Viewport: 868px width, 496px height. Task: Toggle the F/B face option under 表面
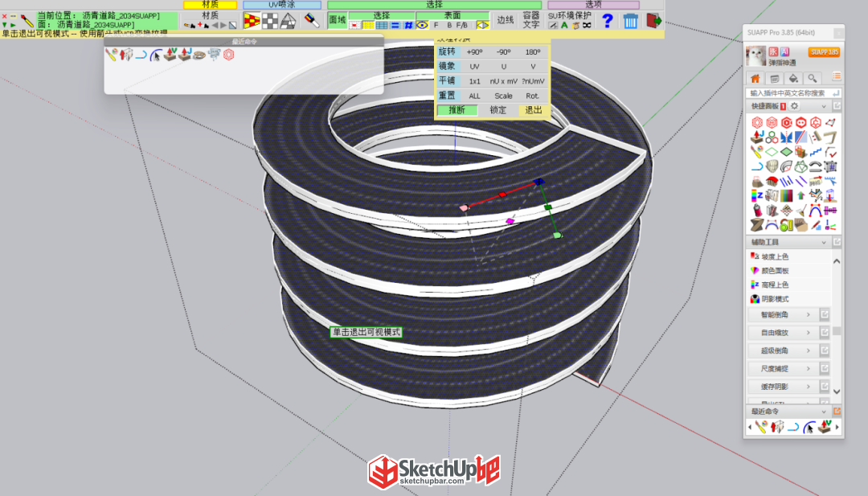(461, 26)
